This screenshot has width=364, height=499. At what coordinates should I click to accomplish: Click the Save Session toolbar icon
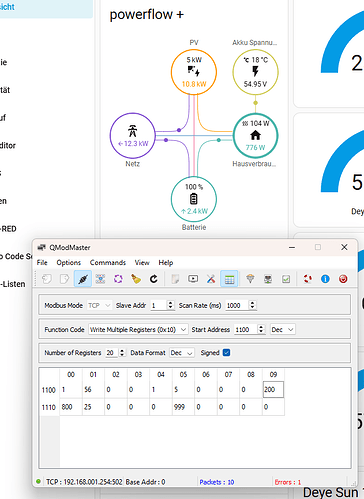point(64,279)
